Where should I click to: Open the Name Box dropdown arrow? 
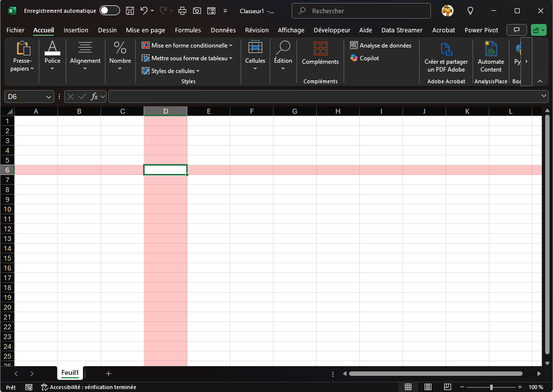[x=49, y=97]
